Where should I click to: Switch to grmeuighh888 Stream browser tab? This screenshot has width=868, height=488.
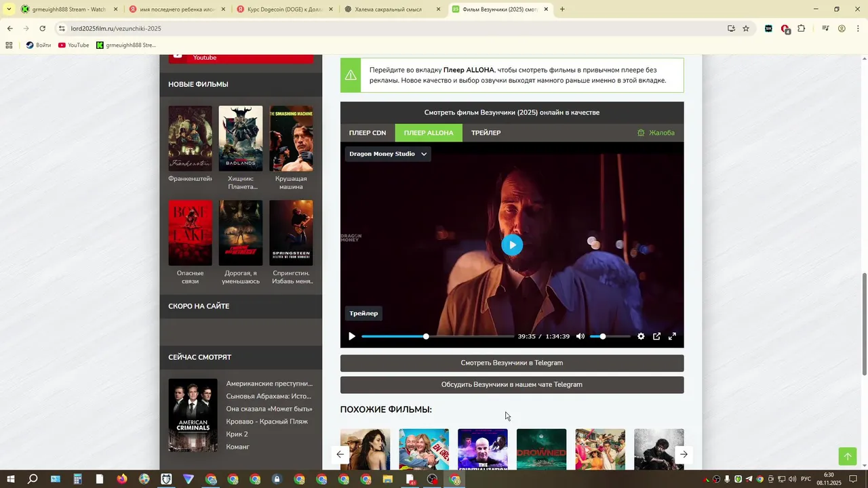[x=68, y=9]
